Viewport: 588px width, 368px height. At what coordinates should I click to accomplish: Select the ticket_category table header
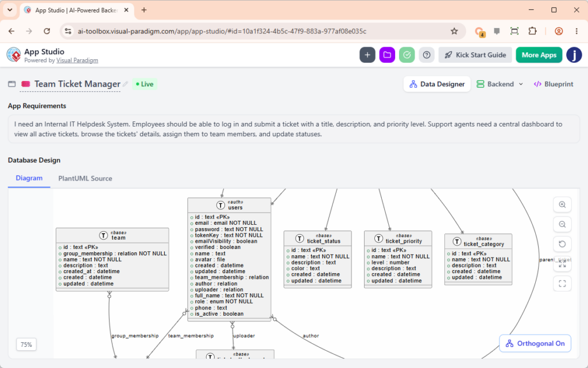(x=478, y=241)
